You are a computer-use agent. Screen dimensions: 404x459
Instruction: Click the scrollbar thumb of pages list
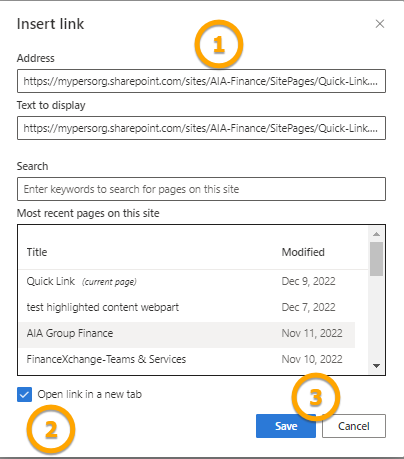[x=376, y=259]
